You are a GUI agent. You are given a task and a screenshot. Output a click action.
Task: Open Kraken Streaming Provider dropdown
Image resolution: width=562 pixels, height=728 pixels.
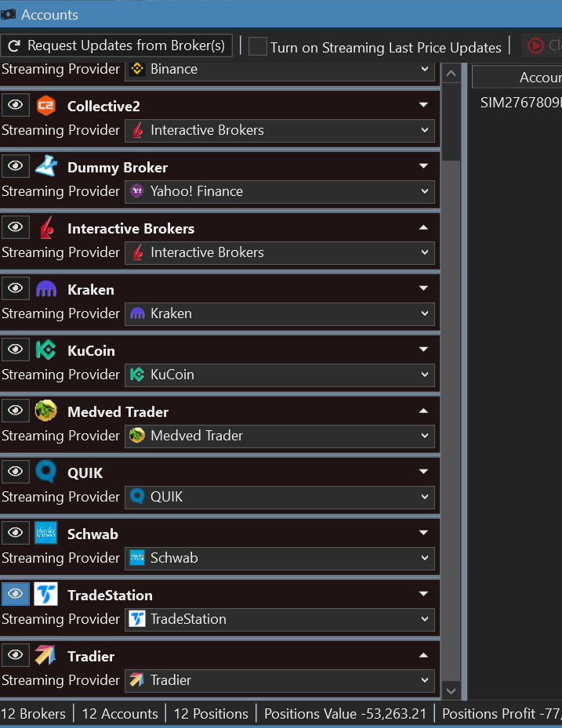(x=280, y=313)
